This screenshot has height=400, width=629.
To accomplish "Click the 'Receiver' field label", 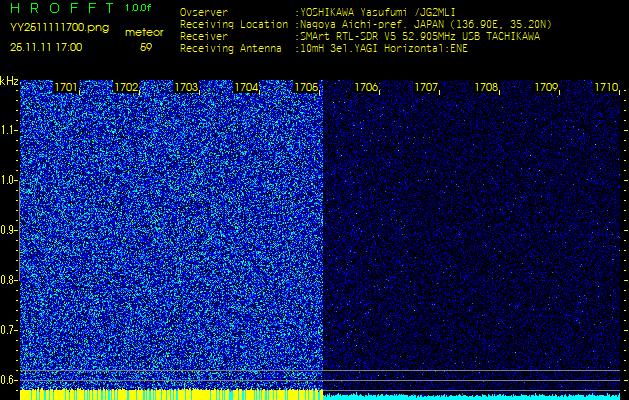I will coord(204,37).
